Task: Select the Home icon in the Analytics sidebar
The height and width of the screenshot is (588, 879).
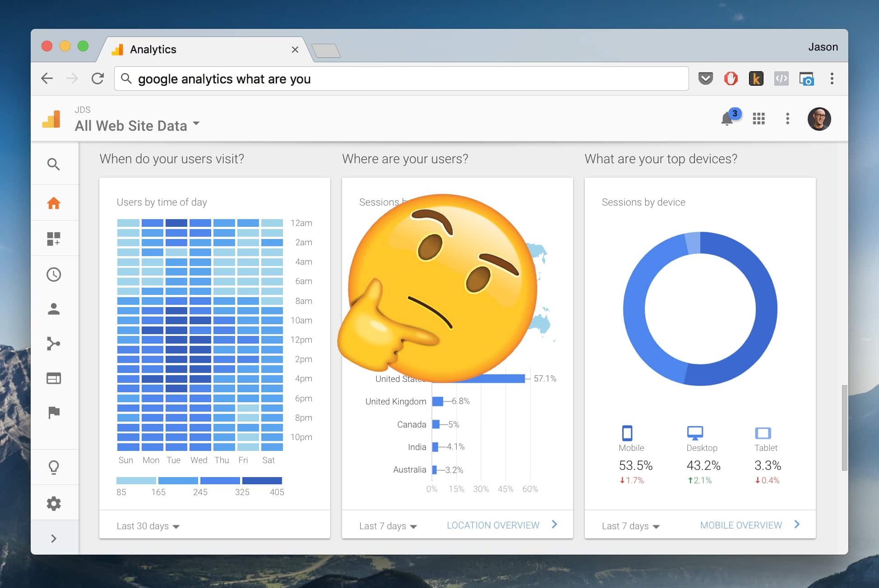Action: point(54,203)
